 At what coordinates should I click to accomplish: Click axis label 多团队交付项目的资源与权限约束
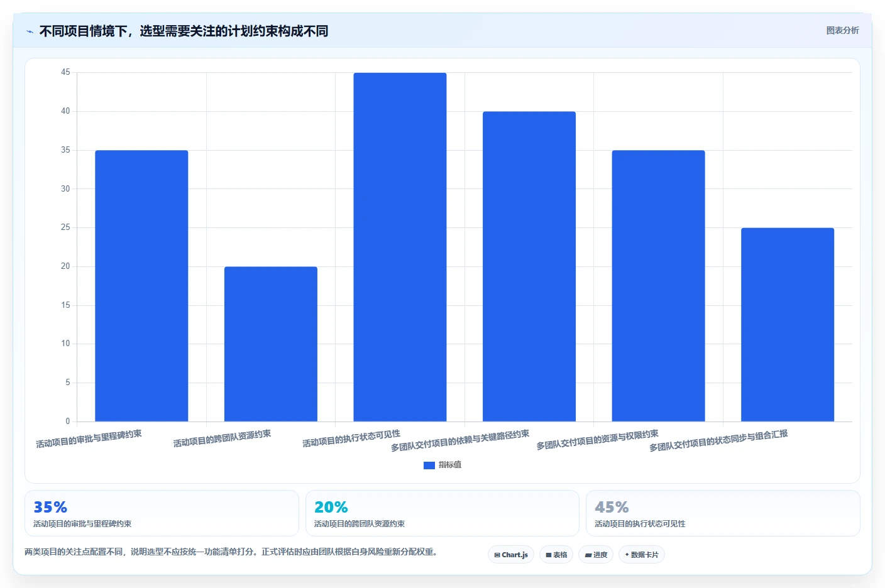(597, 440)
